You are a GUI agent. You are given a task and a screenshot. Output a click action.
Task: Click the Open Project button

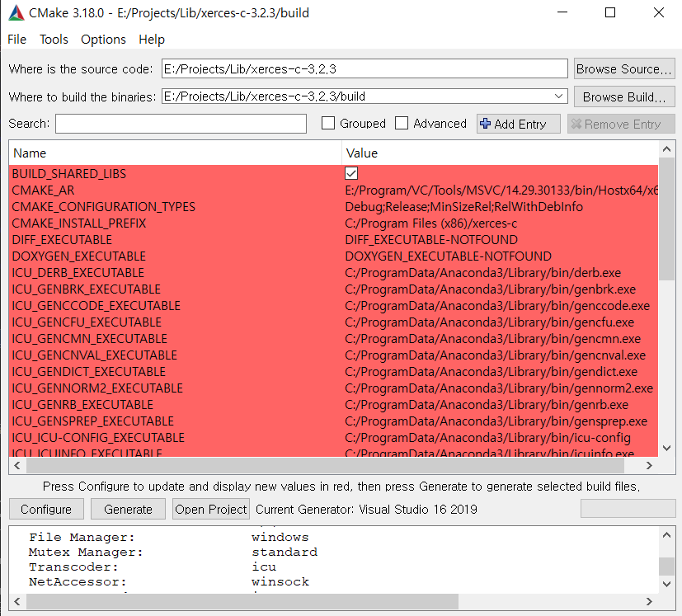pyautogui.click(x=211, y=509)
